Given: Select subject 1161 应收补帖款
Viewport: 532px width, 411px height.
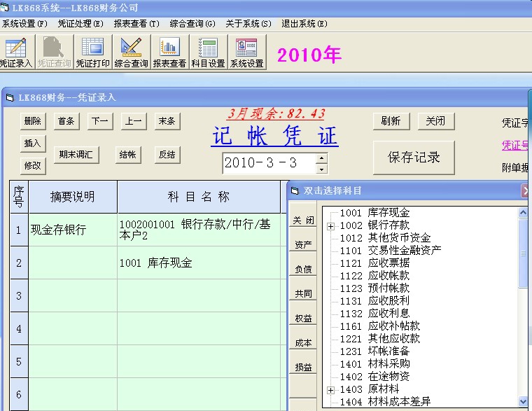Looking at the screenshot, I should tap(380, 326).
